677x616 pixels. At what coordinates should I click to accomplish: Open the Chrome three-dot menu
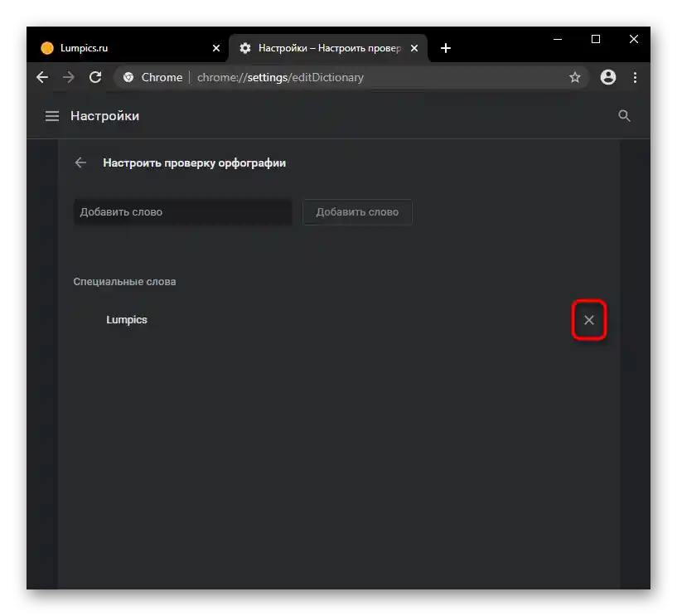pos(635,77)
